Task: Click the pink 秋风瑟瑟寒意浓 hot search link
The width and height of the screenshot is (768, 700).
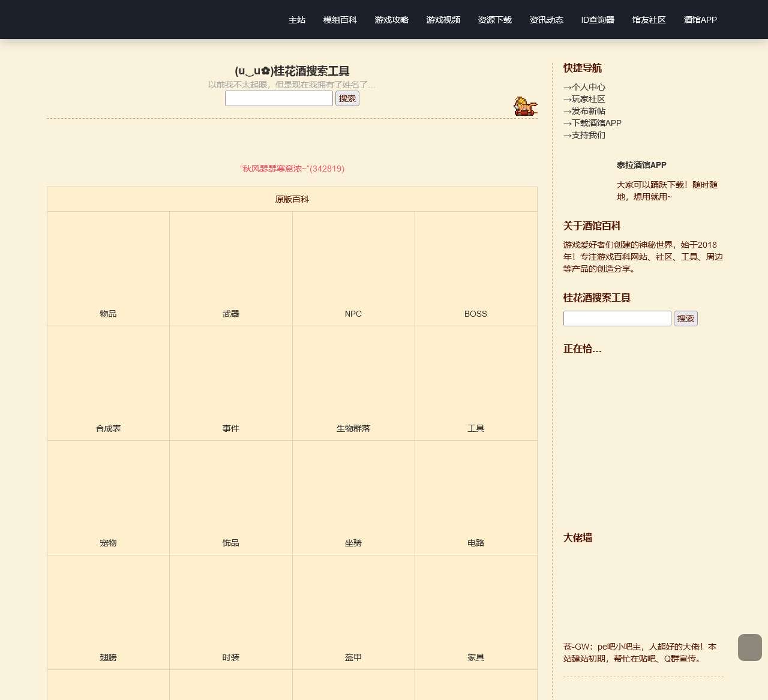Action: [292, 169]
